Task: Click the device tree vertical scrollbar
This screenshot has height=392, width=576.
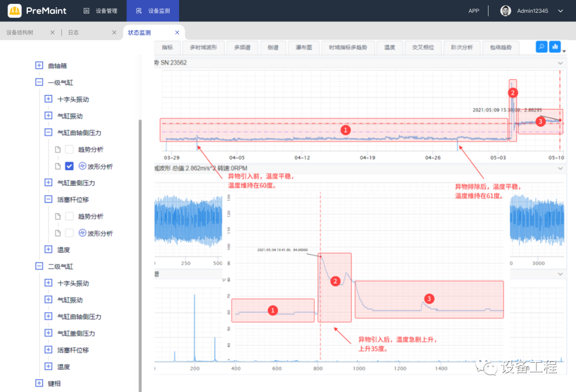Action: 140,240
